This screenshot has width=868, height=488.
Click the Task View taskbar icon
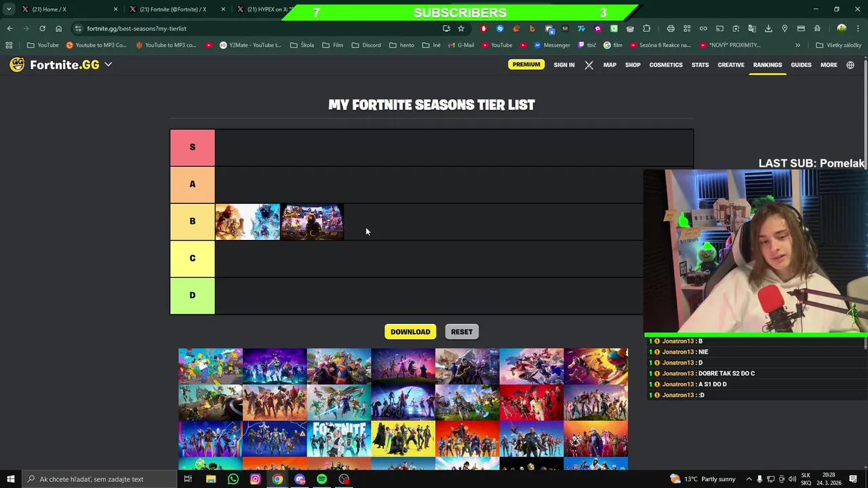point(188,479)
